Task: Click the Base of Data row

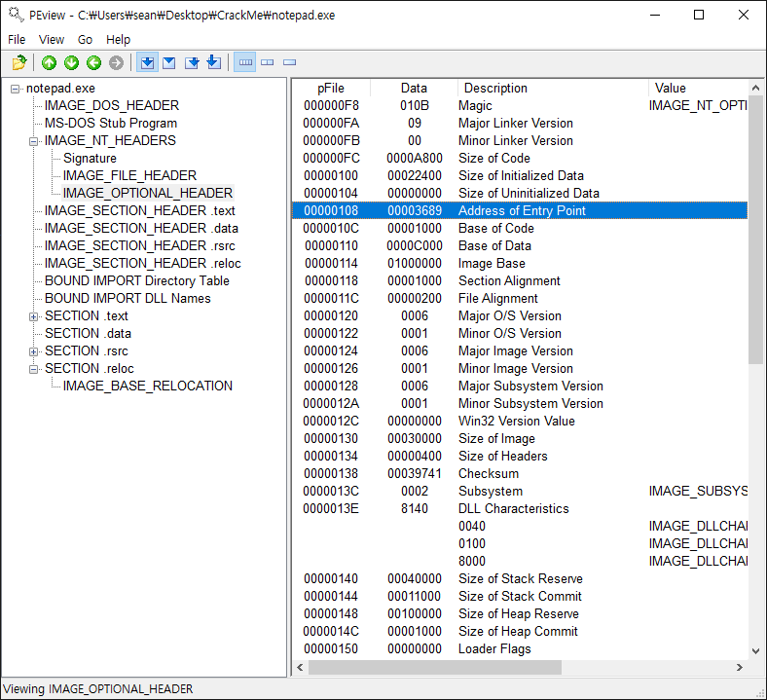Action: 520,246
